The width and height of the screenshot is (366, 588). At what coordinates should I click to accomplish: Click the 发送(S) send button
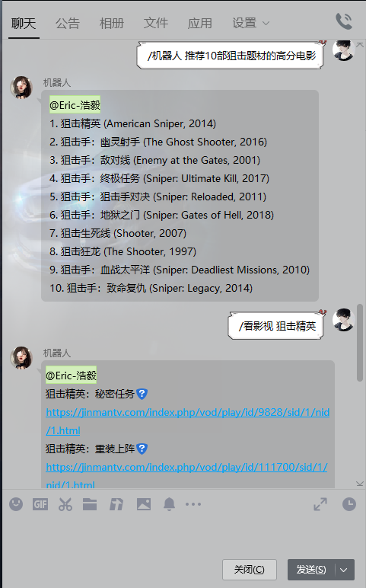[x=311, y=570]
